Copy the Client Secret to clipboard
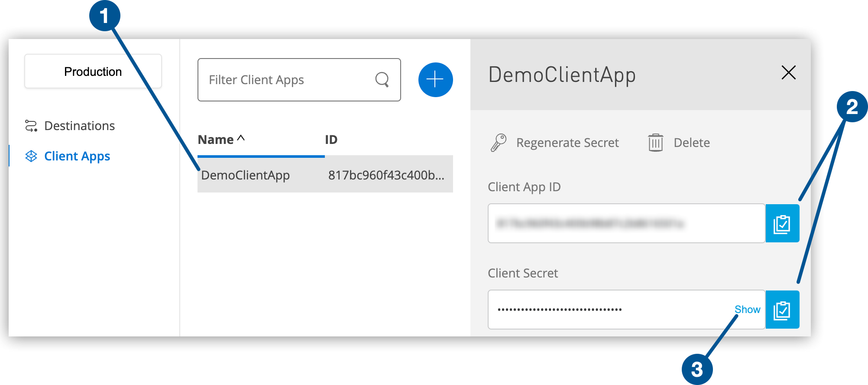Screen dimensions: 868x385 [782, 310]
